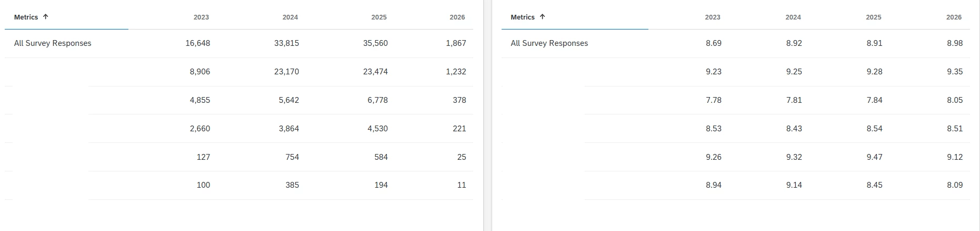Click the 127 cell
980x231 pixels.
pos(203,157)
